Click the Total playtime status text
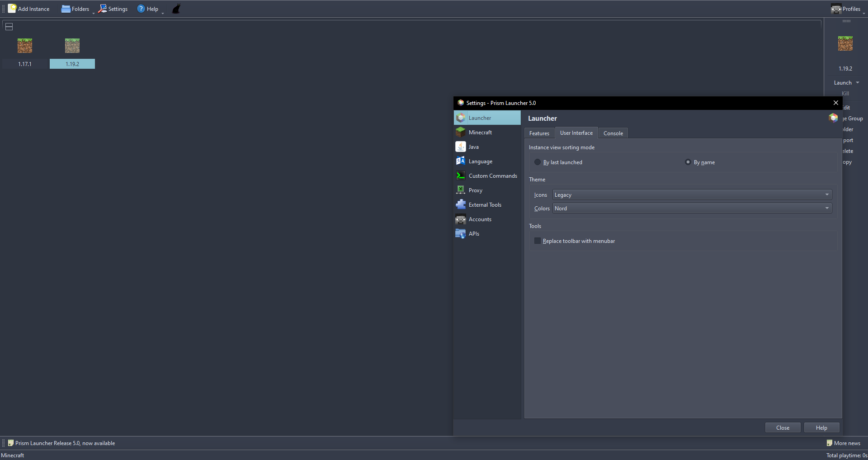 pyautogui.click(x=847, y=455)
